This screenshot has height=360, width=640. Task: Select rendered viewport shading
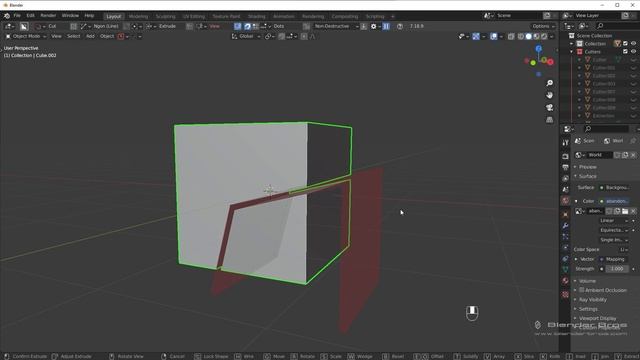click(544, 36)
